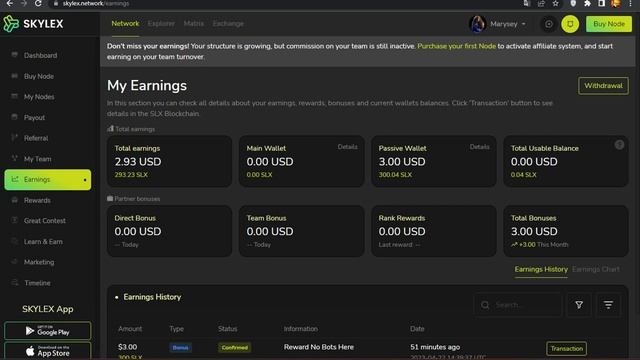Open the yellow notifications icon
The image size is (640, 360).
pos(570,24)
